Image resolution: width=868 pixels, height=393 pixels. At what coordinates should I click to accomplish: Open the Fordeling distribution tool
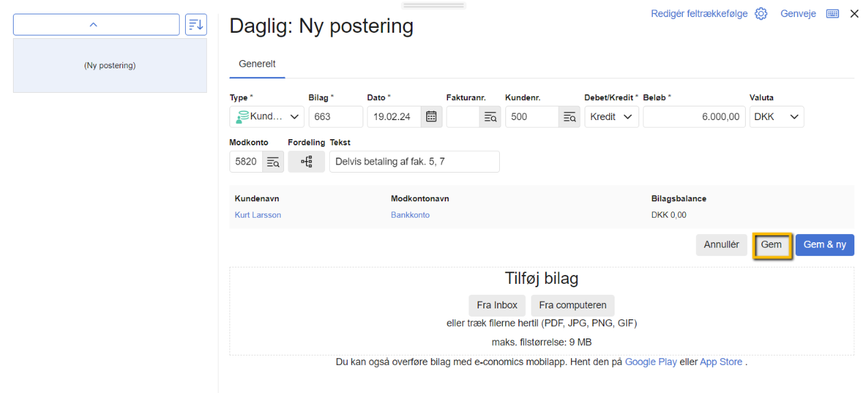tap(306, 162)
